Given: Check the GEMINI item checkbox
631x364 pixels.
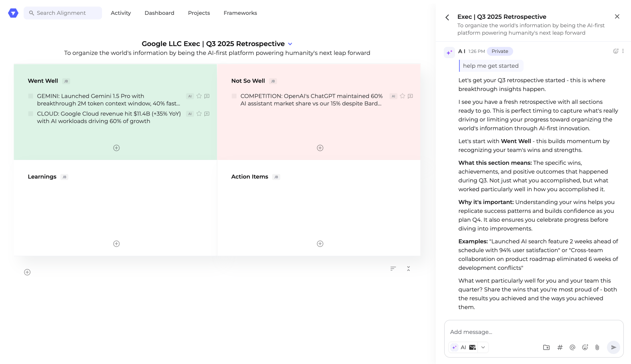Looking at the screenshot, I should coord(30,96).
